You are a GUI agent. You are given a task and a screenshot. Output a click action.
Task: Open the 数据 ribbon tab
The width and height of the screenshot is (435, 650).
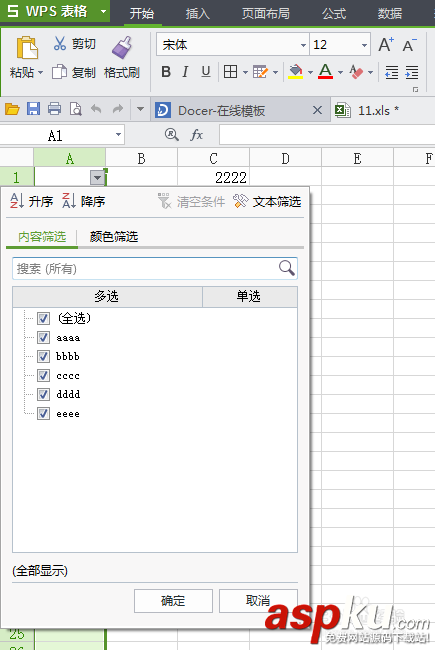[390, 14]
